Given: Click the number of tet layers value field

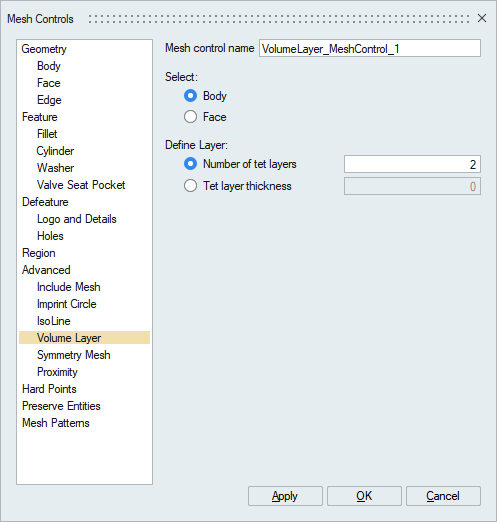Looking at the screenshot, I should (x=412, y=164).
